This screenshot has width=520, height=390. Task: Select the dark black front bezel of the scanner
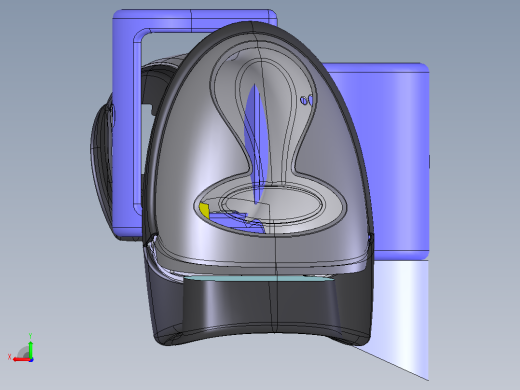click(260, 307)
